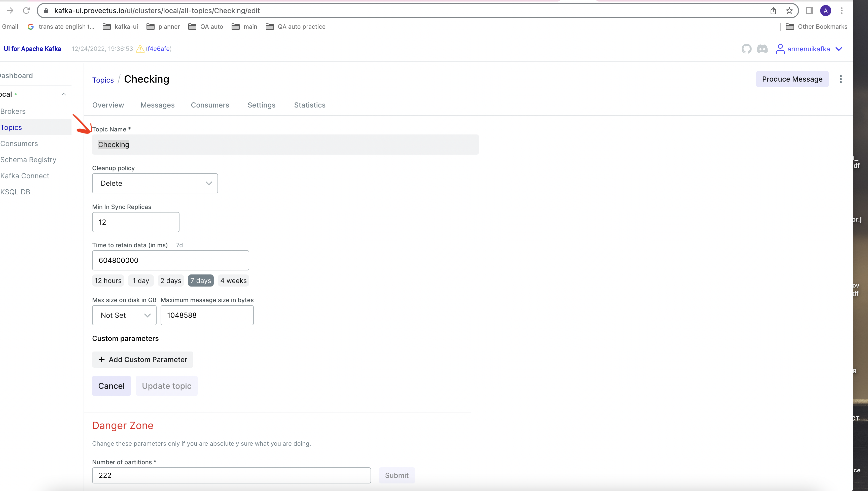Click Add Custom Parameter button

(142, 360)
